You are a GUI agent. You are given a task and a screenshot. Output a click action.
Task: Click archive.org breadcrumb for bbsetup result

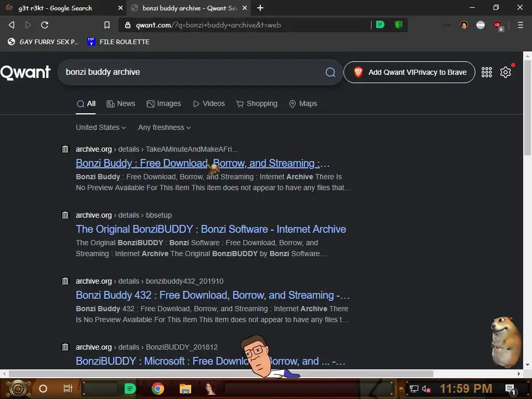coord(94,216)
